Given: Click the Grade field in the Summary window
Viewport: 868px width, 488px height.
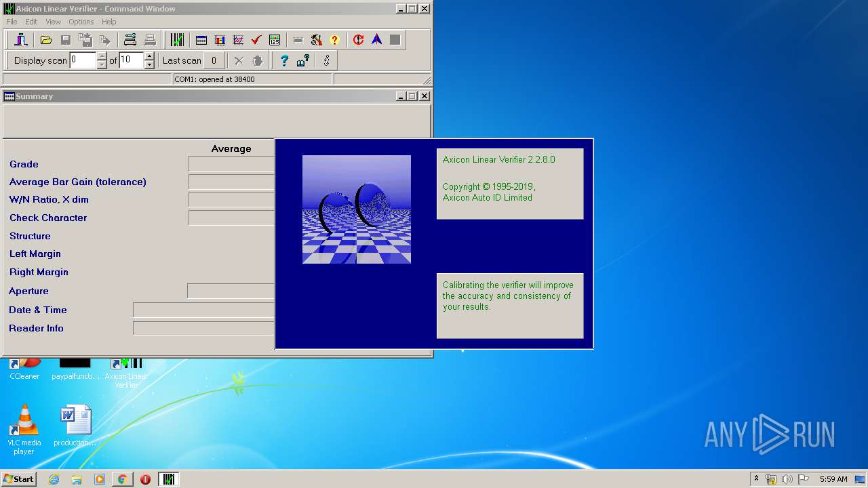Looking at the screenshot, I should click(231, 164).
